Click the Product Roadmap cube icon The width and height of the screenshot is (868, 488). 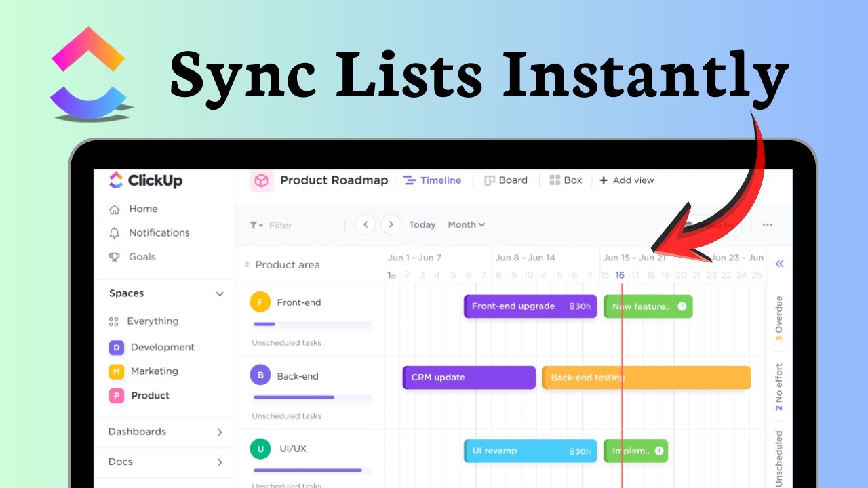click(x=261, y=180)
